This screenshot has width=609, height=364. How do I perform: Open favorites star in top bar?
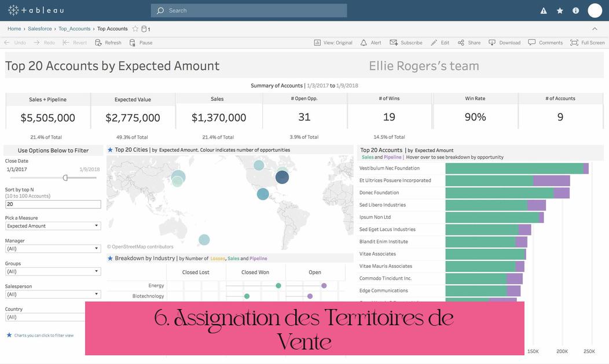(x=560, y=11)
